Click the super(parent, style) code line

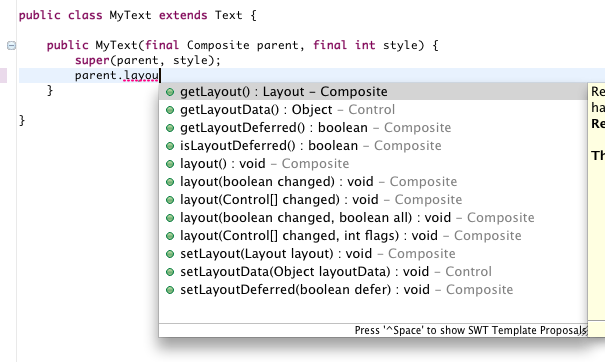point(148,61)
